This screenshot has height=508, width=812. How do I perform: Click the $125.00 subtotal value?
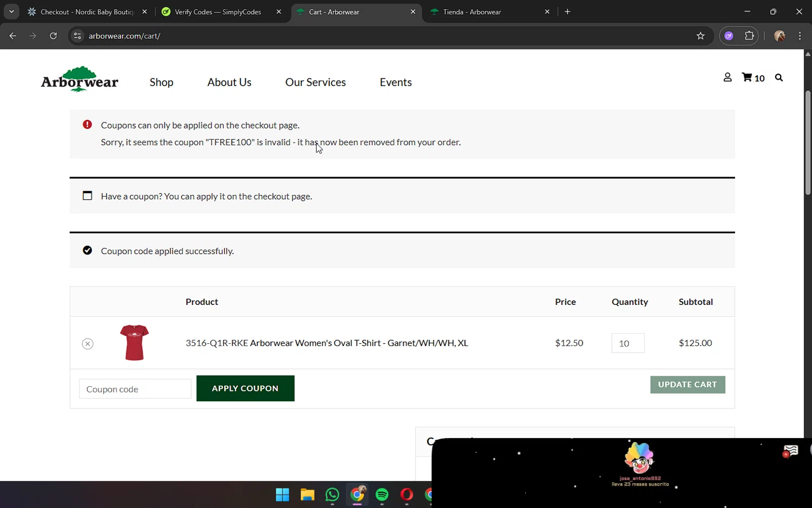point(696,343)
